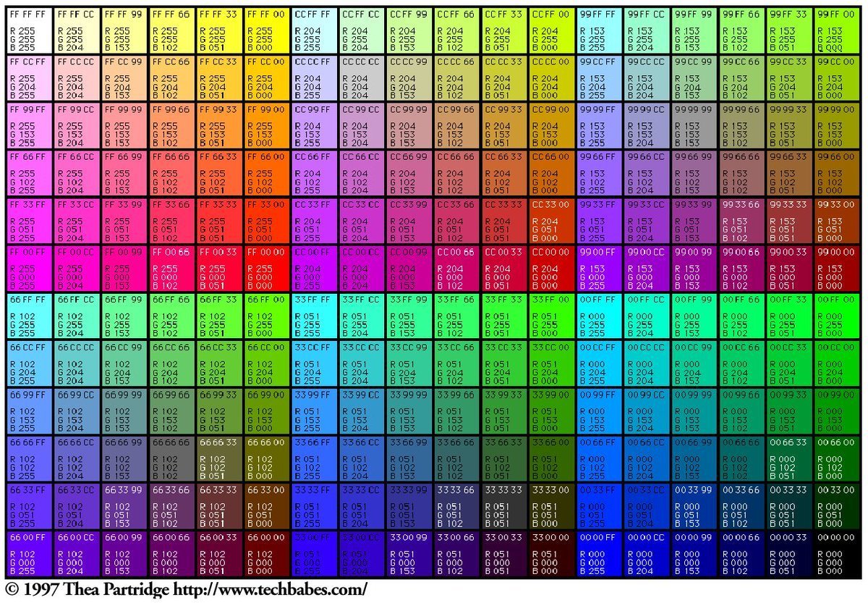
Task: Pick the 66 99 00 olive green swatch
Action: click(x=266, y=410)
